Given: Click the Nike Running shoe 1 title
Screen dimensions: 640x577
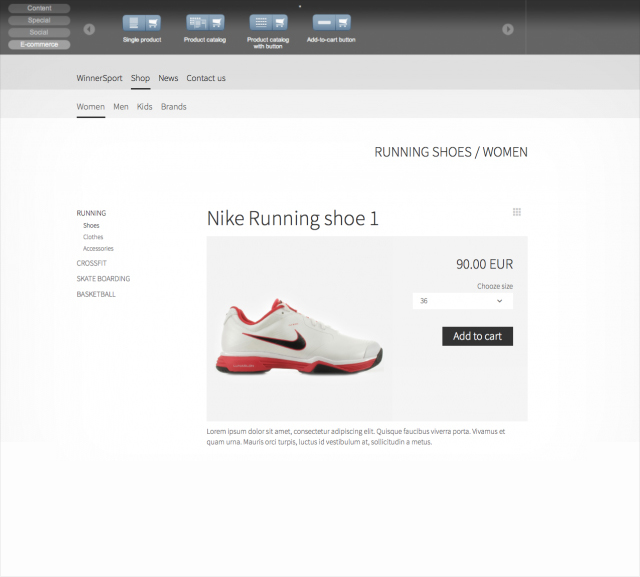Looking at the screenshot, I should [293, 218].
